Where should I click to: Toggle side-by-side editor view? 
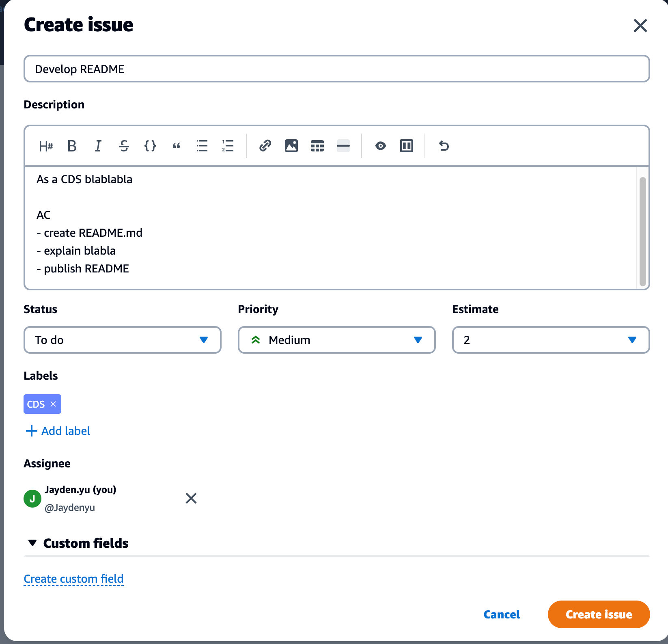407,146
